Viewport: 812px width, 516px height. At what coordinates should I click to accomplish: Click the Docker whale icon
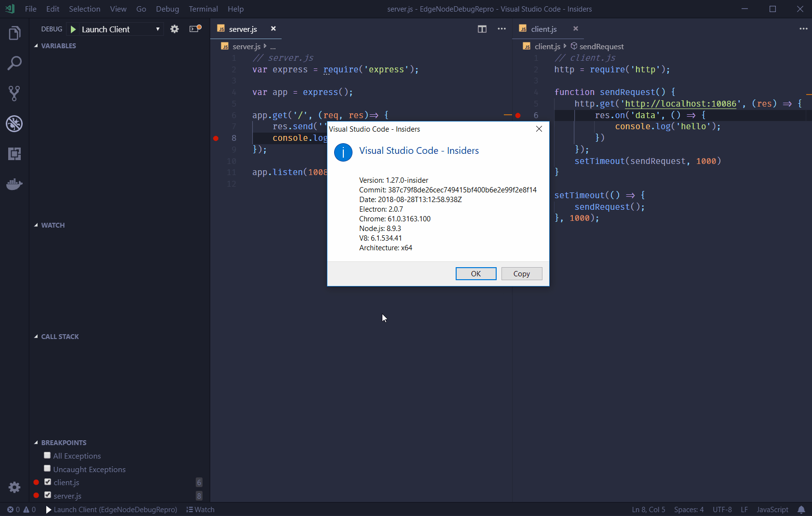[x=14, y=184]
